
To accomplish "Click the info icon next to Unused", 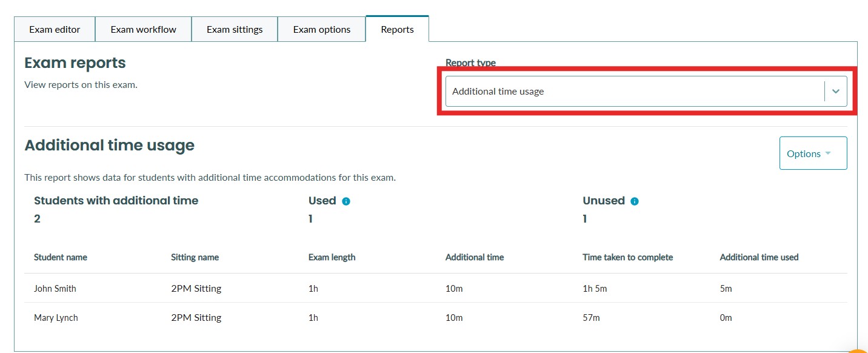I will point(635,201).
